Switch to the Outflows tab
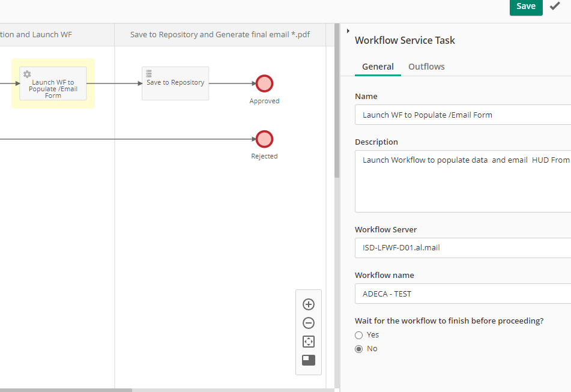The width and height of the screenshot is (571, 392). (426, 67)
